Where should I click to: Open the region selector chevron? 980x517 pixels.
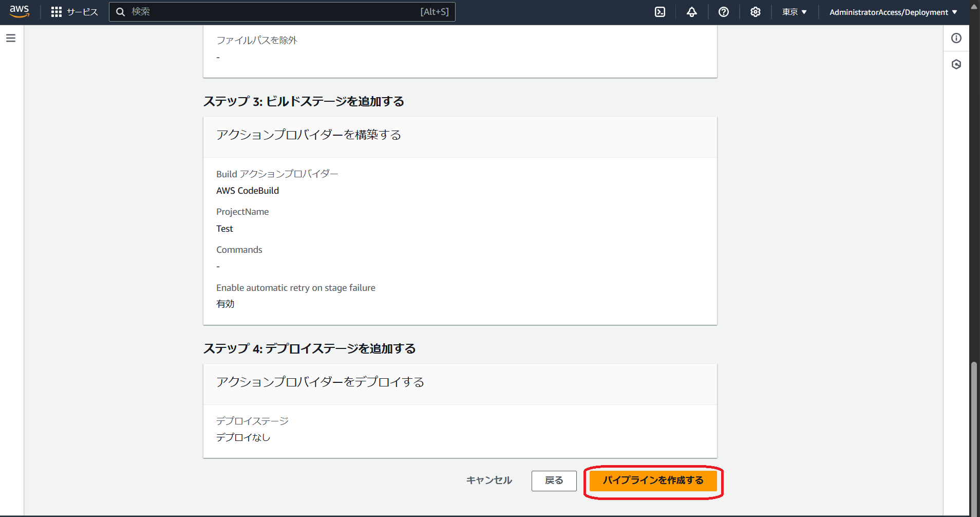click(x=805, y=12)
